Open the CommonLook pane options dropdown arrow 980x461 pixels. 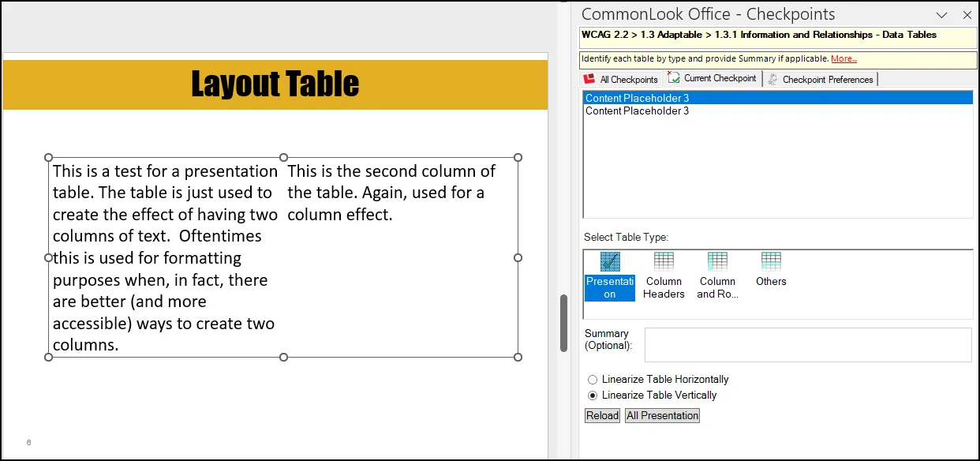coord(941,15)
